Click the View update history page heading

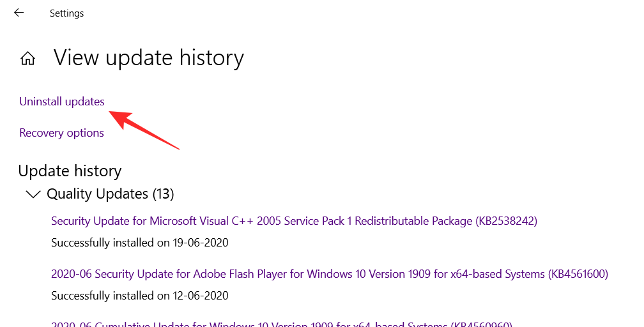pos(149,58)
